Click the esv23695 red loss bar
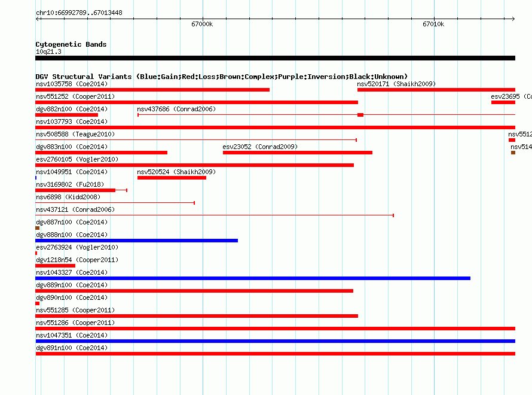532x395 pixels. [503, 102]
